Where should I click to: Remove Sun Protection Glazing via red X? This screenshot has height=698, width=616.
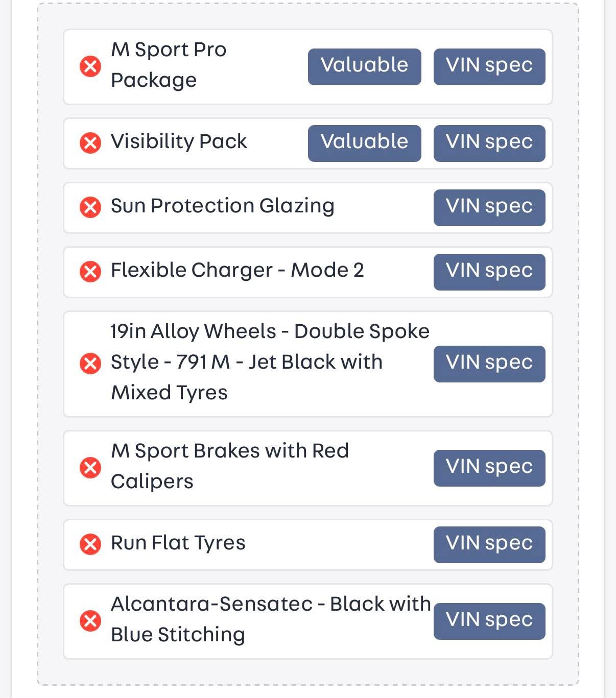(x=90, y=207)
